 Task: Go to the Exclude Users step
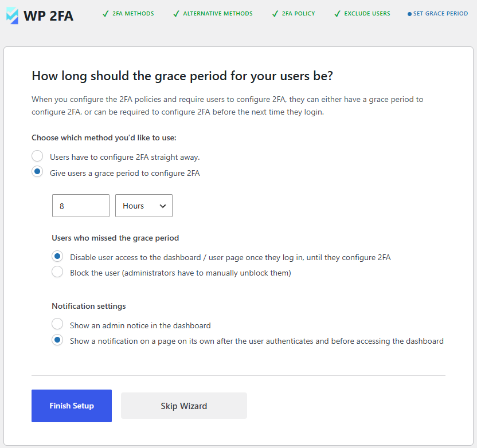362,14
